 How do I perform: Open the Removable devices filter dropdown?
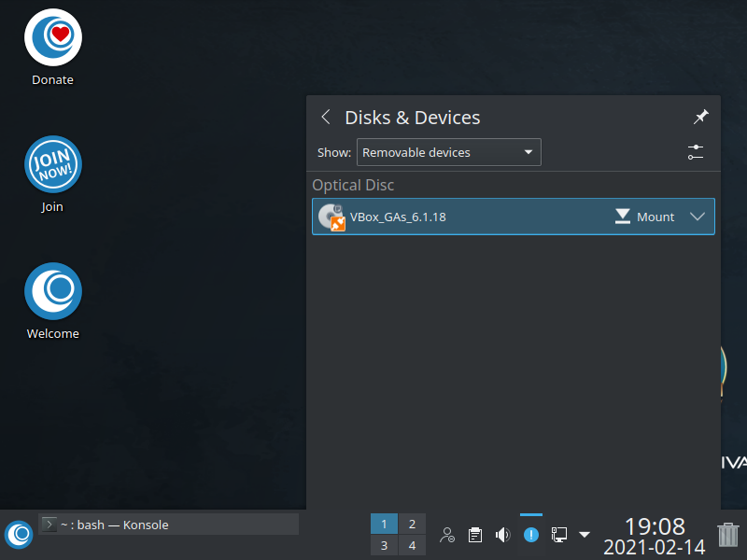449,152
